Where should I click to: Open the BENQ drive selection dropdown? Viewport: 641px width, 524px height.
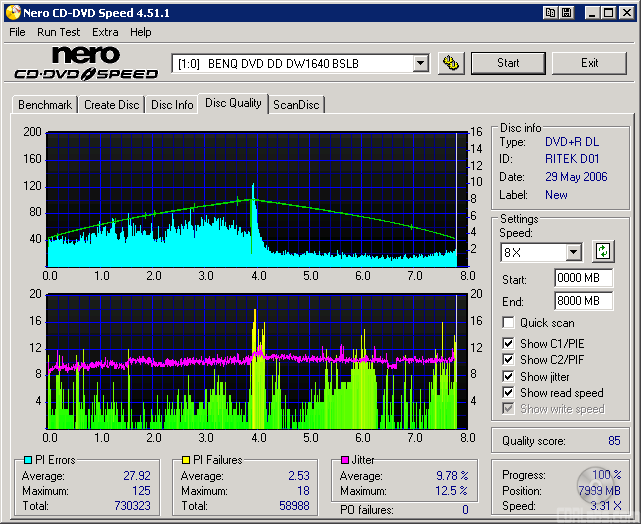420,64
